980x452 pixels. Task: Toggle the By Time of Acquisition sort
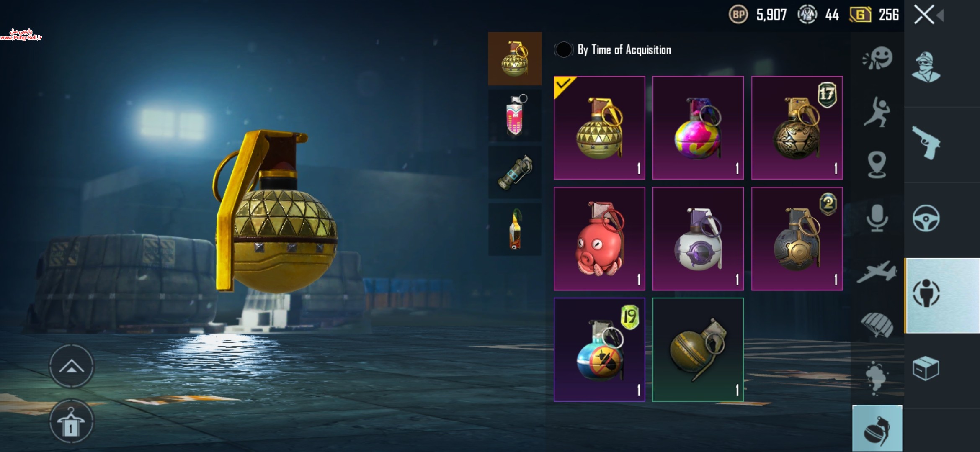click(563, 50)
